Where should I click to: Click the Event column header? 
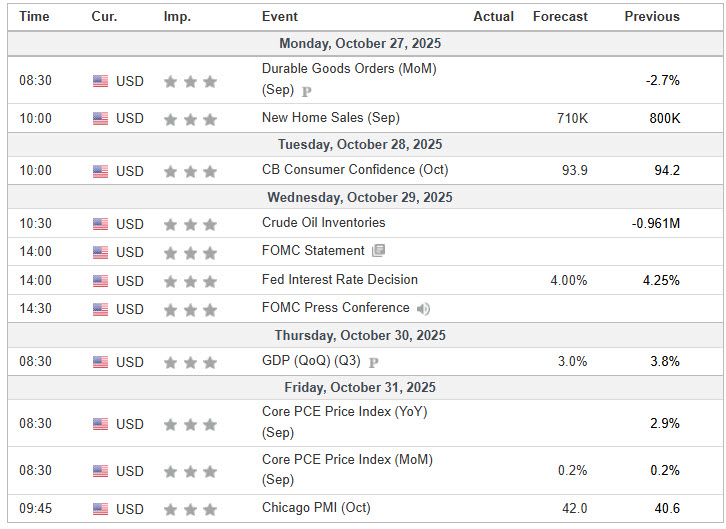[x=279, y=16]
